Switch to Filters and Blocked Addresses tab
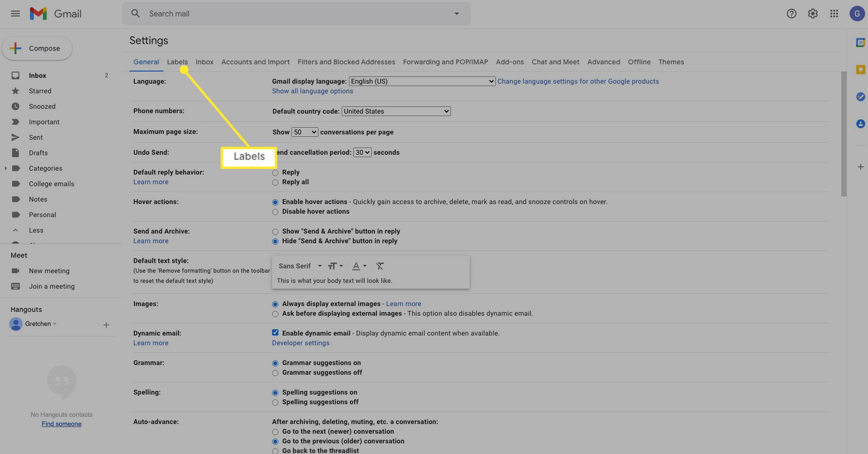Viewport: 868px width, 454px height. click(x=347, y=62)
